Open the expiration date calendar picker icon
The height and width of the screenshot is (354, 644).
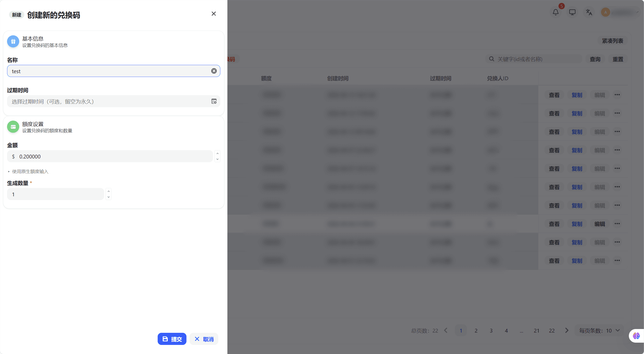click(x=214, y=101)
